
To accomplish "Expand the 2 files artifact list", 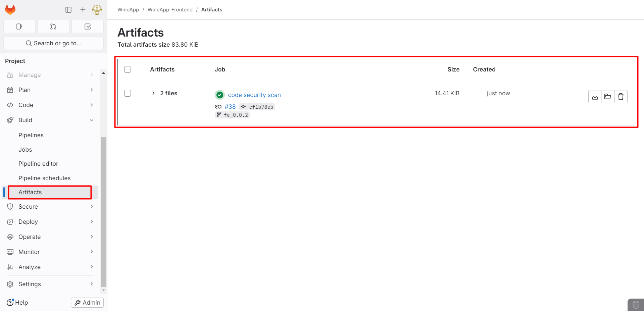I will point(153,93).
